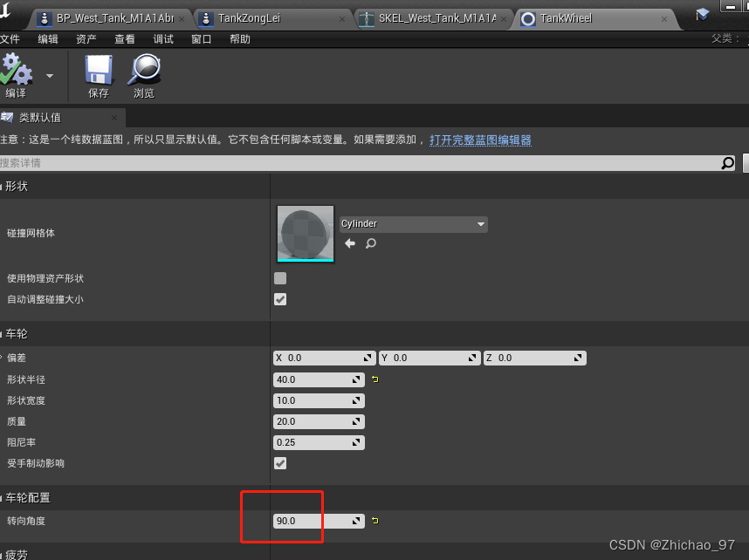This screenshot has width=749, height=560.
Task: Click the search magnifier icon in details bar
Action: pyautogui.click(x=727, y=163)
